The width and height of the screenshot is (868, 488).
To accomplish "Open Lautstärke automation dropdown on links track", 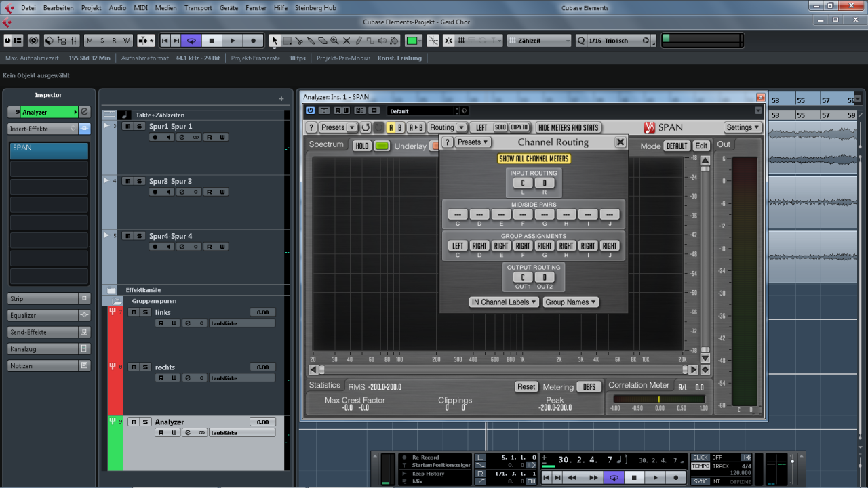I will pos(242,323).
